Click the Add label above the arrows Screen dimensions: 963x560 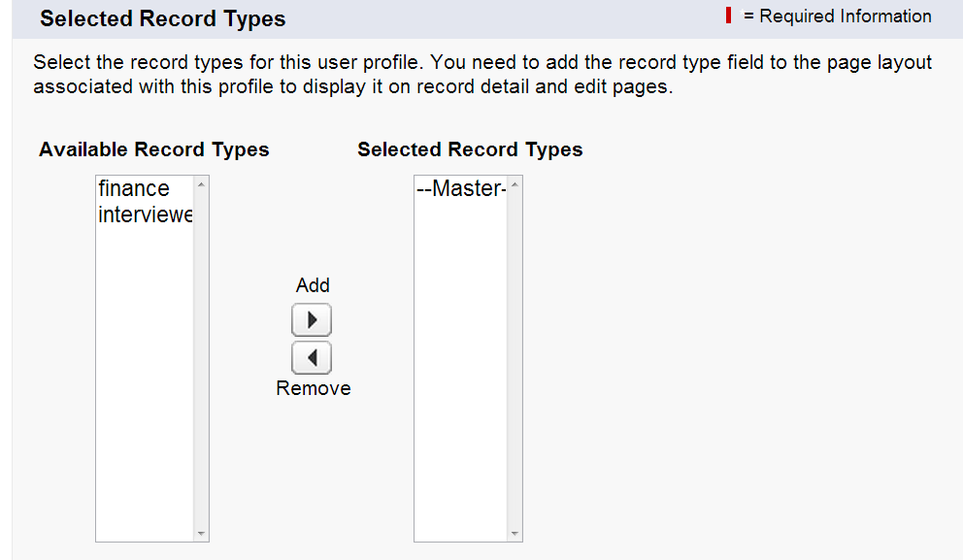(313, 285)
